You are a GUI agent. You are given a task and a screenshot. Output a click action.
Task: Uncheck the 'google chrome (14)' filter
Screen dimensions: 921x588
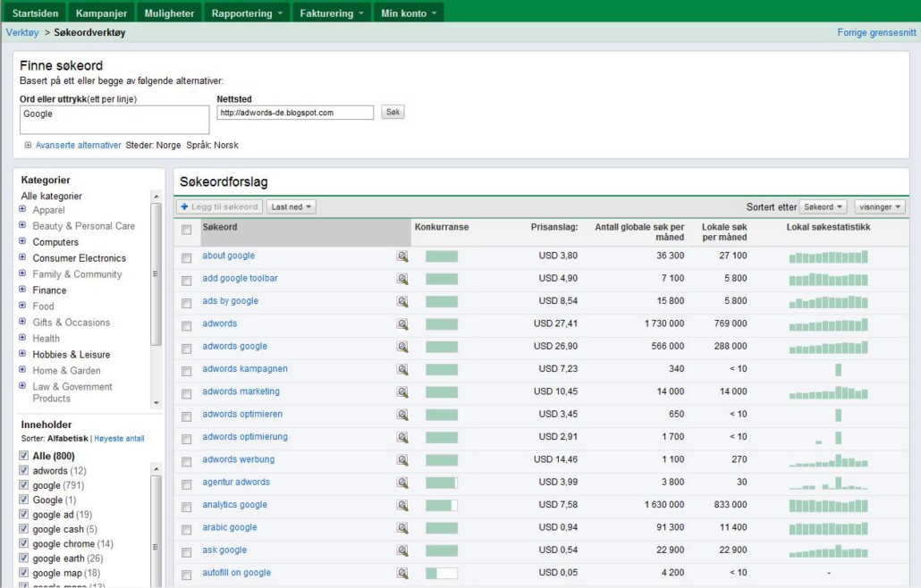(x=23, y=543)
